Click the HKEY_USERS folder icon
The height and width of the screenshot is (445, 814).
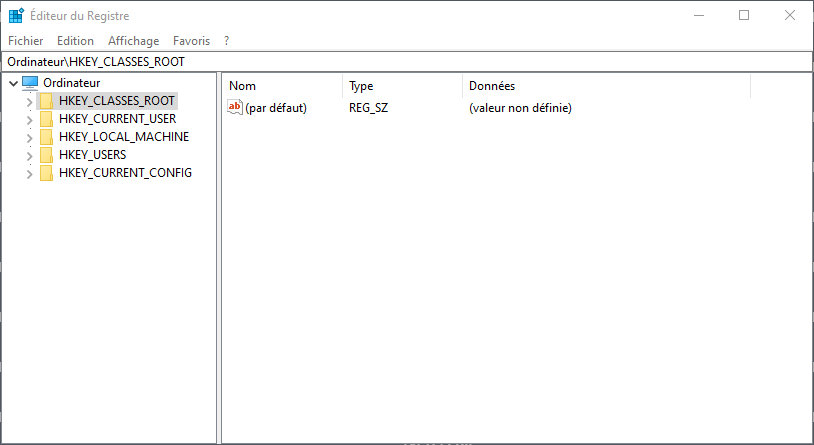pyautogui.click(x=46, y=155)
